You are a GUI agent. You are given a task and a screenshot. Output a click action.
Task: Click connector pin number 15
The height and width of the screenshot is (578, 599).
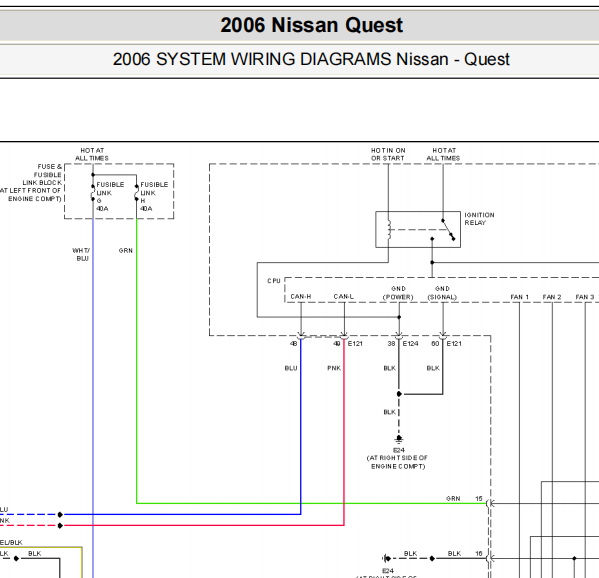click(x=479, y=499)
